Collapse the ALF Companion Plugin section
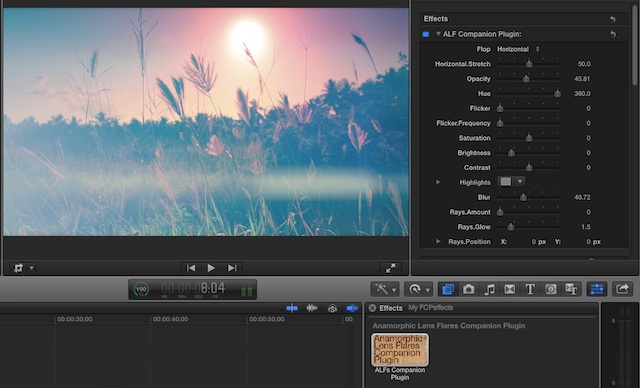640x388 pixels. [x=438, y=34]
